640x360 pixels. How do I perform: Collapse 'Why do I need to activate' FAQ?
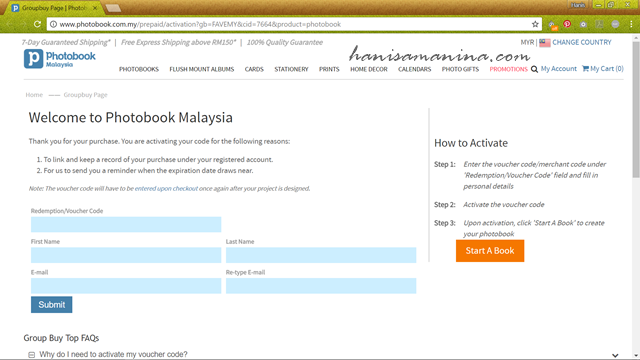[31, 355]
